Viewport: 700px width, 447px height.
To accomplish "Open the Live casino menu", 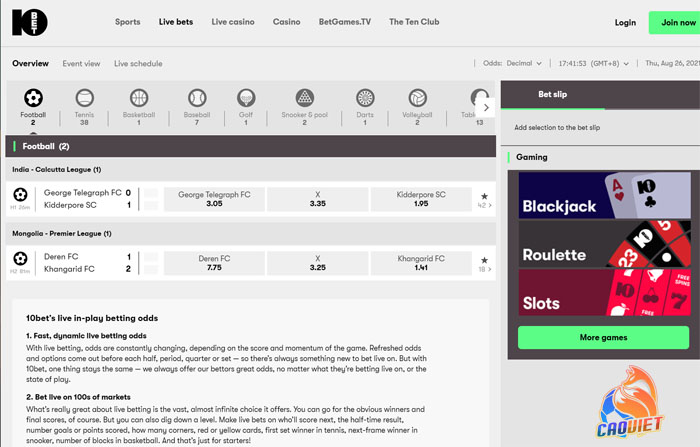I will [233, 22].
